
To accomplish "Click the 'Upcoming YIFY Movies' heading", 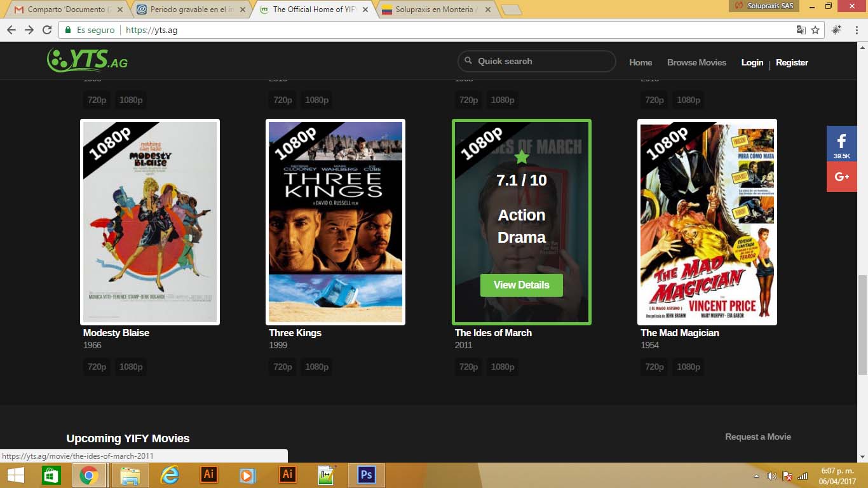I will pyautogui.click(x=128, y=438).
